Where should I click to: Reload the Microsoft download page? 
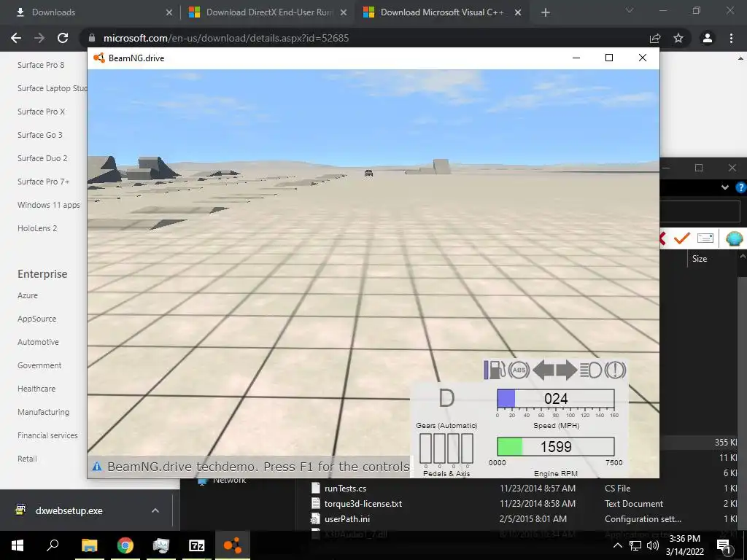pos(63,38)
